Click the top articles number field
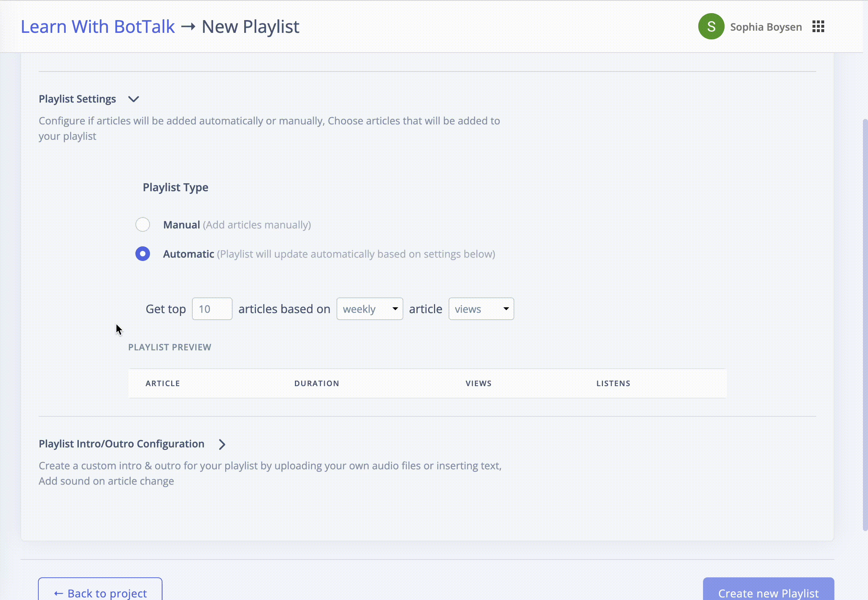This screenshot has height=600, width=868. pyautogui.click(x=212, y=309)
